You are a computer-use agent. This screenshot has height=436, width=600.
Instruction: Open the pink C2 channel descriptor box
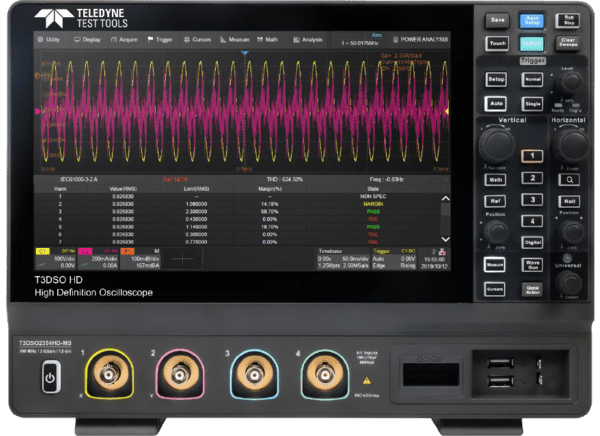point(98,259)
